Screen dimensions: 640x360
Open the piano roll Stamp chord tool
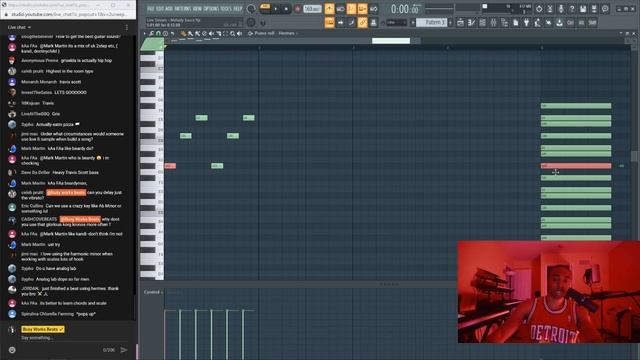click(165, 33)
